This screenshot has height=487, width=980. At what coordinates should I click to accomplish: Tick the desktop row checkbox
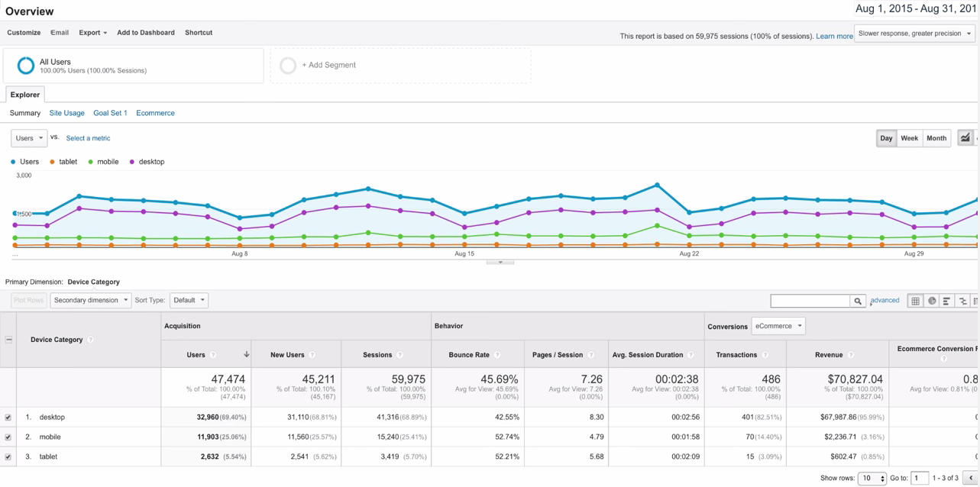[8, 418]
